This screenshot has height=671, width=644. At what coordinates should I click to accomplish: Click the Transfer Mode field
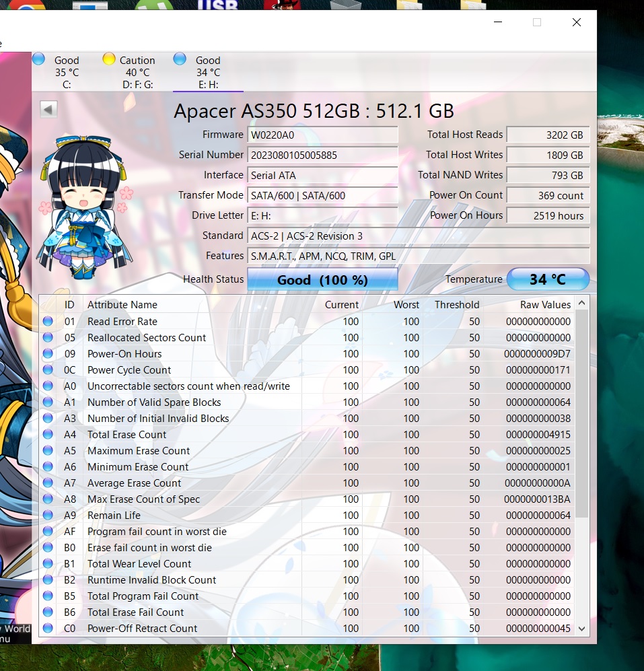click(322, 196)
